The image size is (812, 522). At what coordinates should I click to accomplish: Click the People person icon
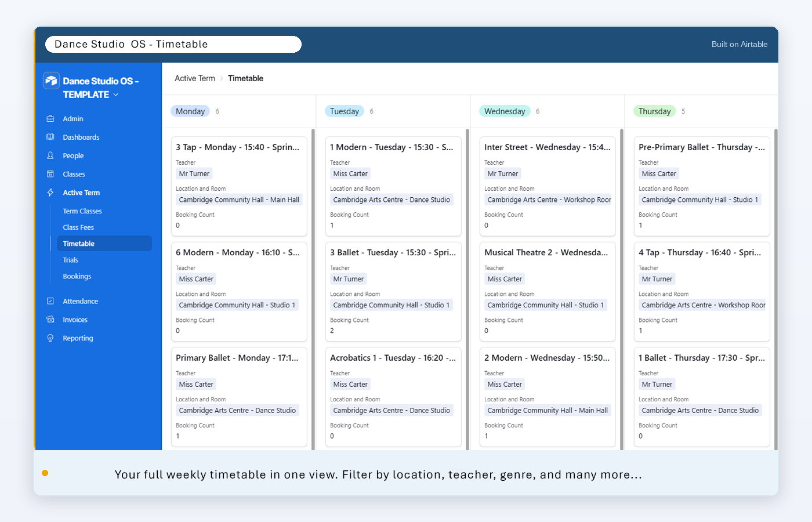(50, 155)
